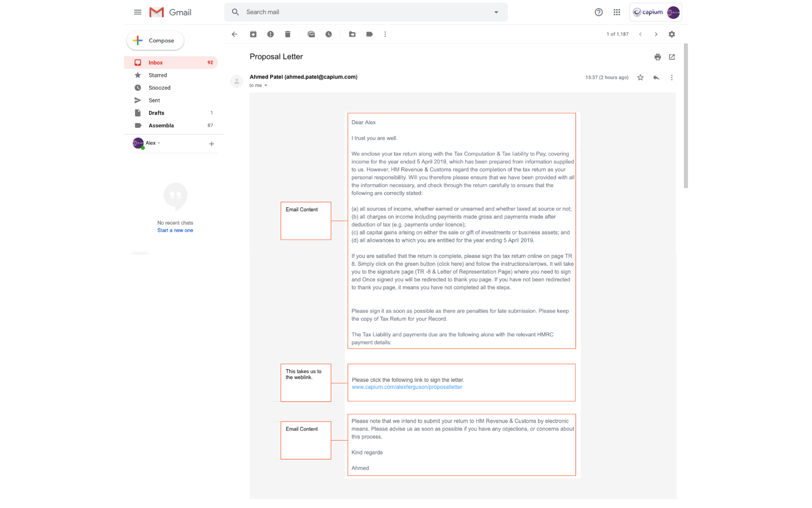Open the Starred folder
Viewport: 812px width, 508px height.
171,75
